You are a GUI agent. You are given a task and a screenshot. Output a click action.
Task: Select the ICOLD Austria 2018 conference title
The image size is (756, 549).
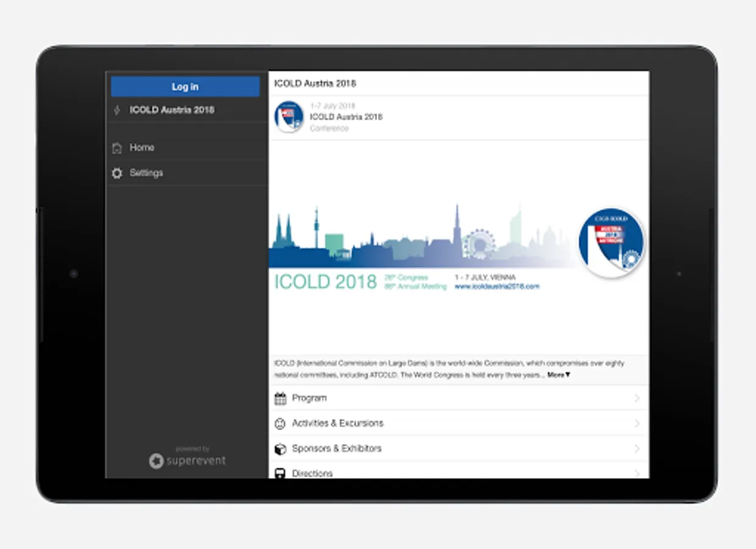click(346, 117)
